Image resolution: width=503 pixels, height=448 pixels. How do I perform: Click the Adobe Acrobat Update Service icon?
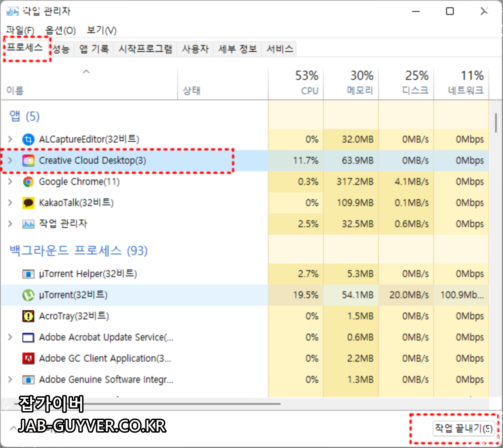coord(28,338)
